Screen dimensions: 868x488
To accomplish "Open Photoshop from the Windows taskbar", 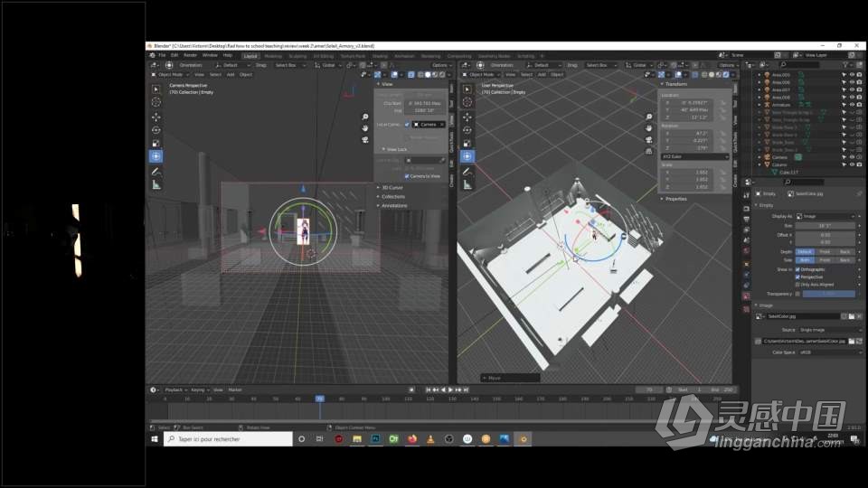I will pos(375,439).
